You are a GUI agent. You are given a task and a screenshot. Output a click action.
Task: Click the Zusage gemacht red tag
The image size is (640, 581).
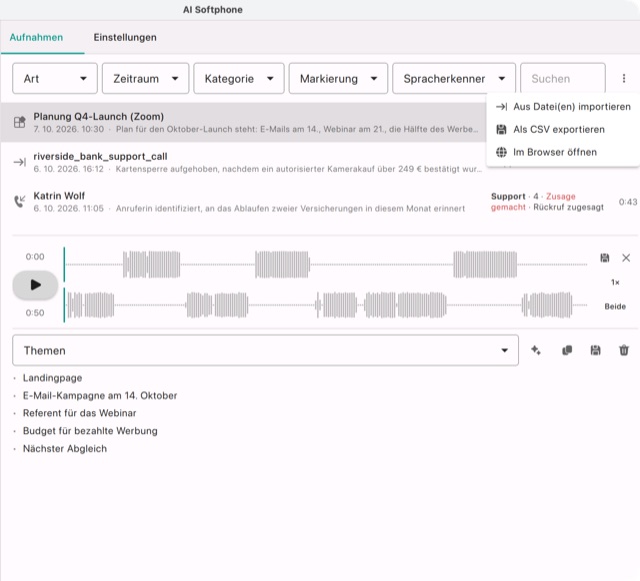point(533,202)
